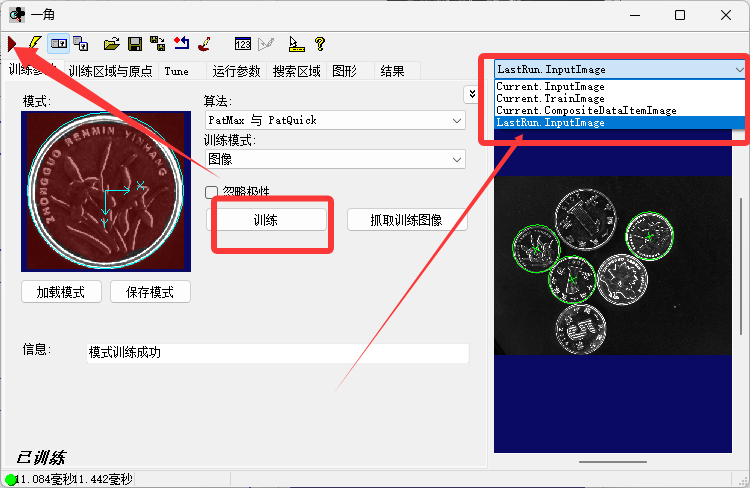Expand panel with the double chevron button
Image resolution: width=750 pixels, height=488 pixels.
tap(472, 94)
